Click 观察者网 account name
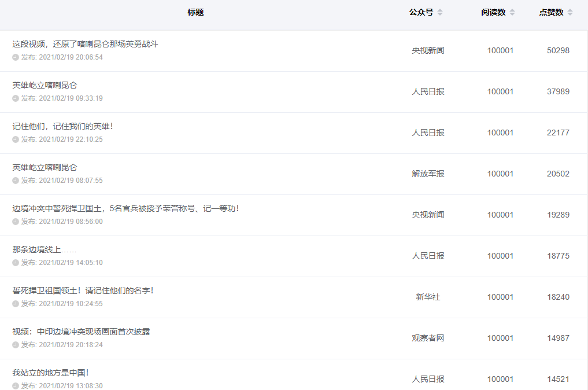The image size is (588, 390). [x=428, y=338]
